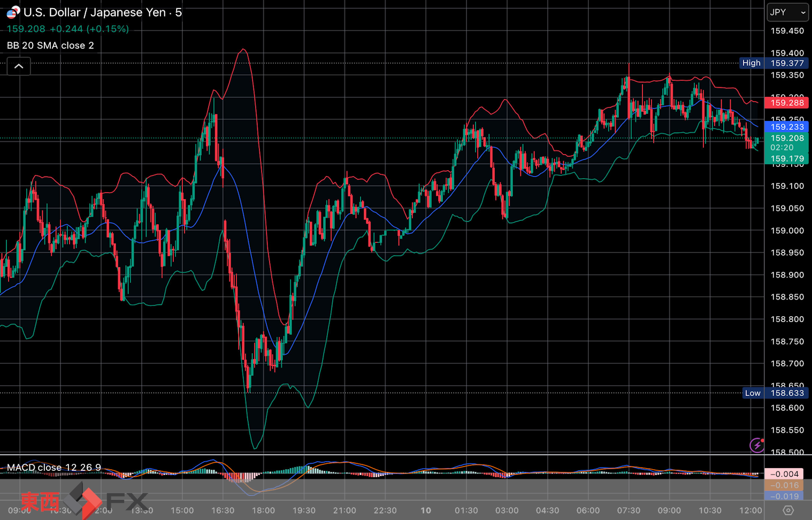The width and height of the screenshot is (812, 520).
Task: Click the High 159.377 price label
Action: (773, 63)
